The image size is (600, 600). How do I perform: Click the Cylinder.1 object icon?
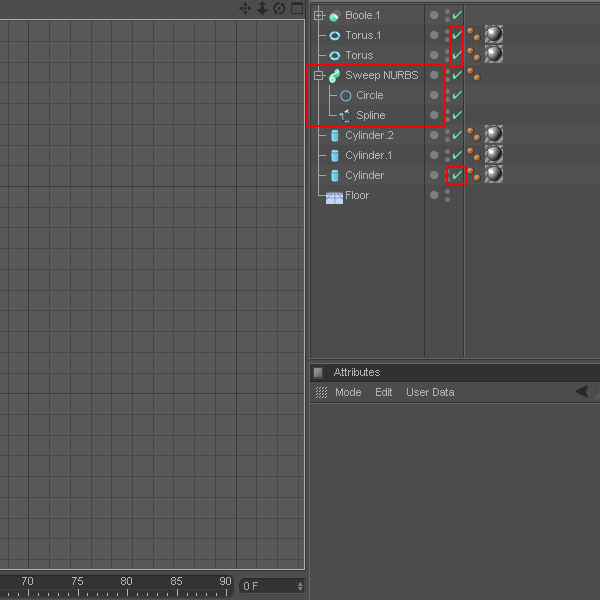click(x=334, y=156)
